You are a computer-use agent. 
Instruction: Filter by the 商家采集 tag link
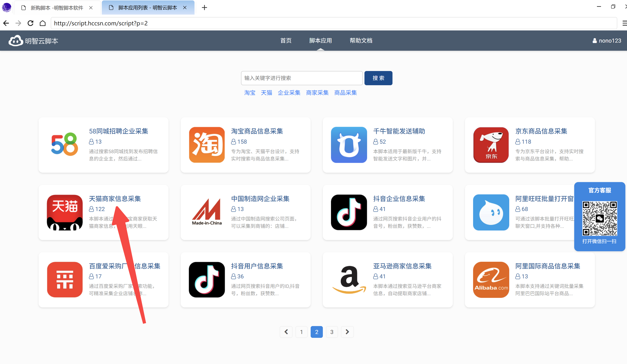click(317, 93)
